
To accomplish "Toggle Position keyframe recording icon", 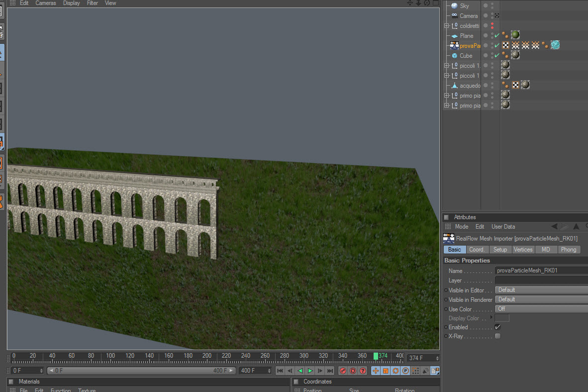I will (376, 371).
